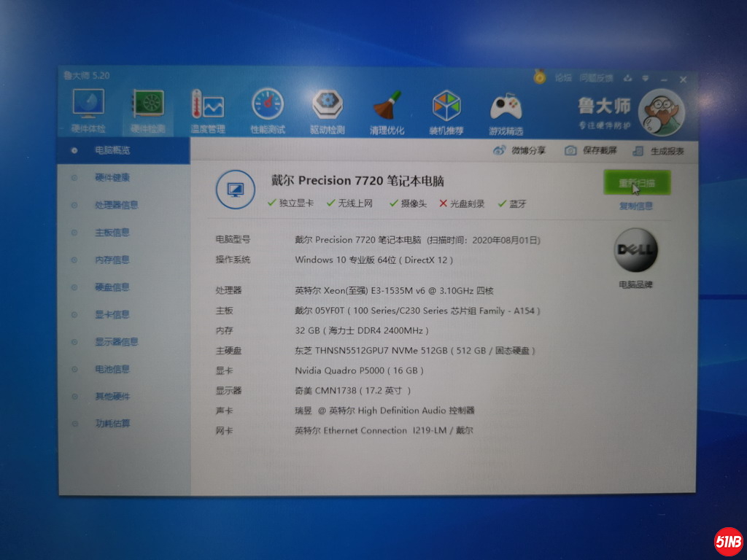Viewport: 747px width, 560px height.
Task: Click the 独立显卡 feature indicator
Action: (290, 203)
